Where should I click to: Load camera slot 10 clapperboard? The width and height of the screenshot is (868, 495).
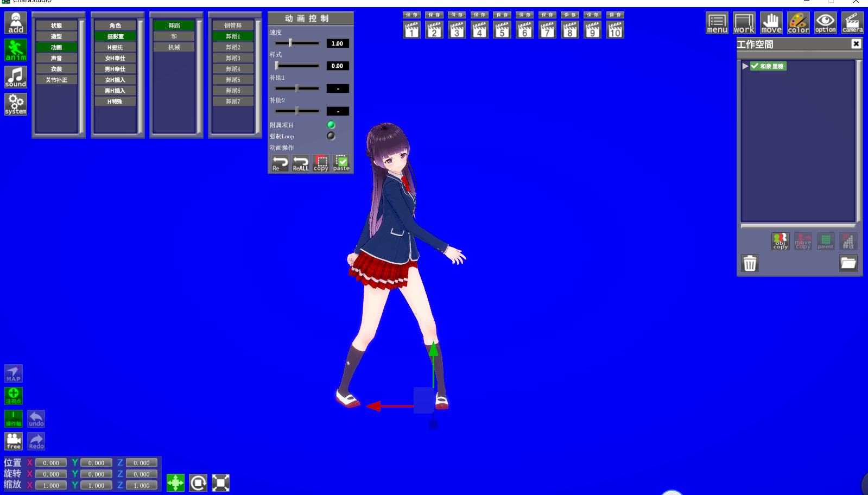tap(615, 29)
